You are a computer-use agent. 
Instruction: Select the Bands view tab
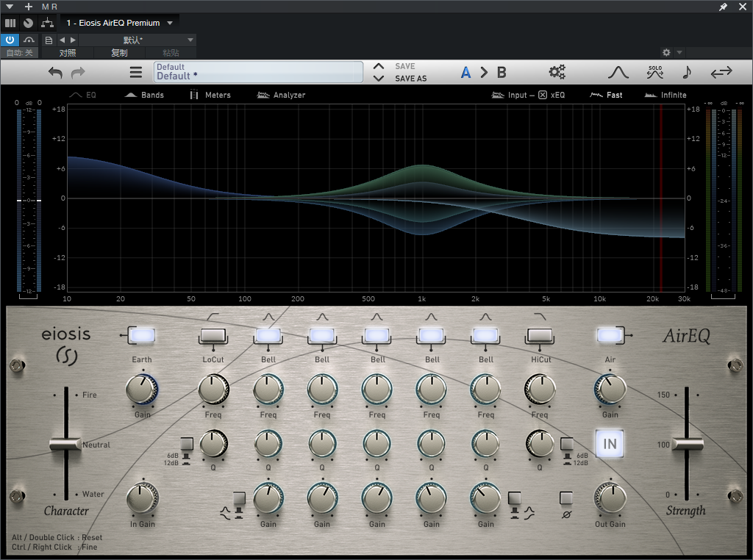click(144, 95)
